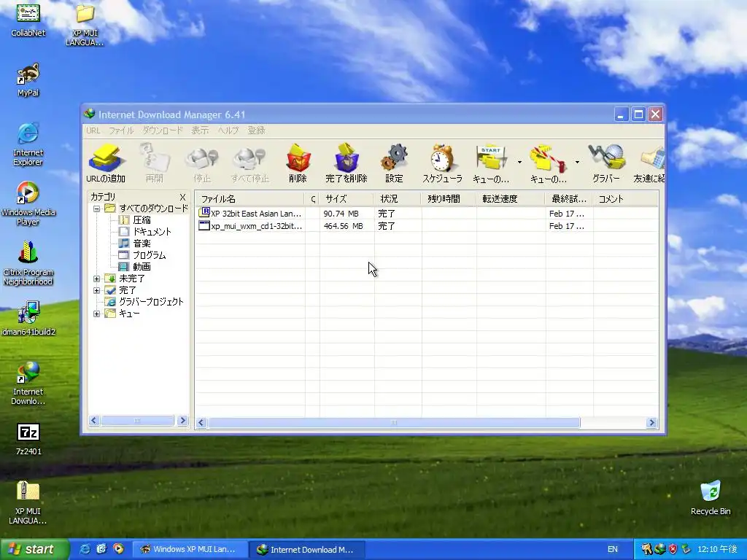Click download list right scroll arrow
Viewport: 747px width, 560px height.
651,422
